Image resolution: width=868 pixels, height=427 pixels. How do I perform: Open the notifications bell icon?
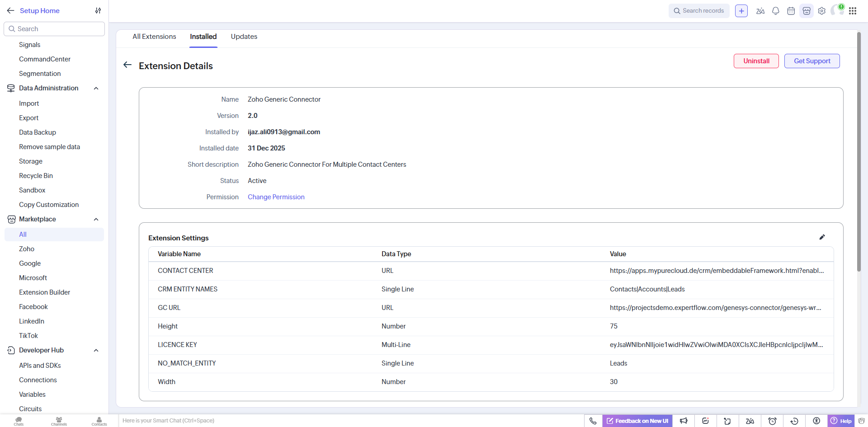(775, 11)
